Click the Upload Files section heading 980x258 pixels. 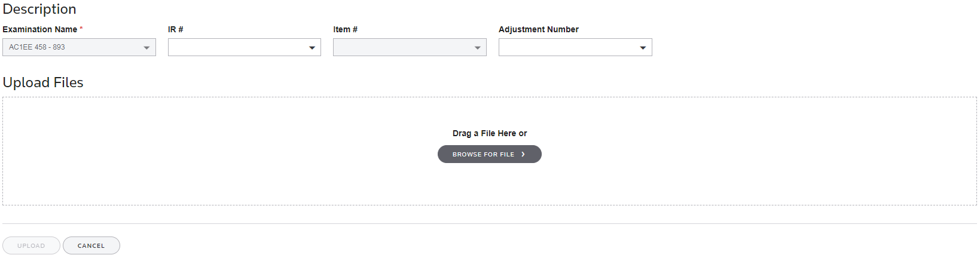pos(43,82)
